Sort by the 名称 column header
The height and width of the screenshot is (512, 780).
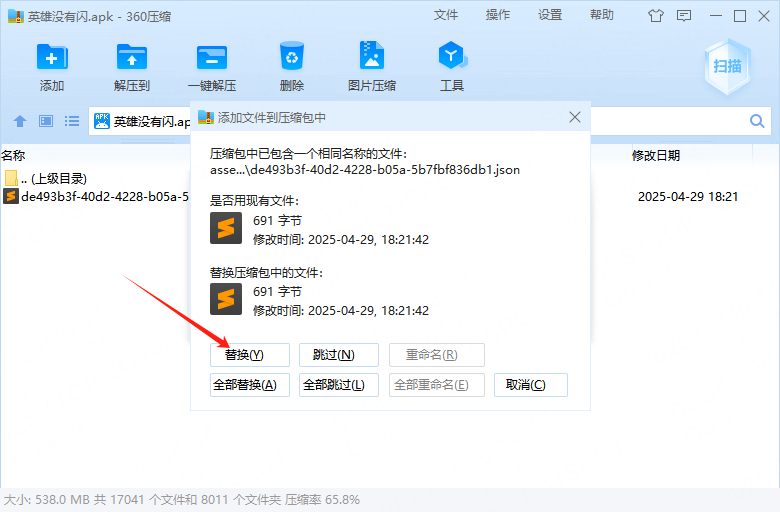[x=13, y=156]
